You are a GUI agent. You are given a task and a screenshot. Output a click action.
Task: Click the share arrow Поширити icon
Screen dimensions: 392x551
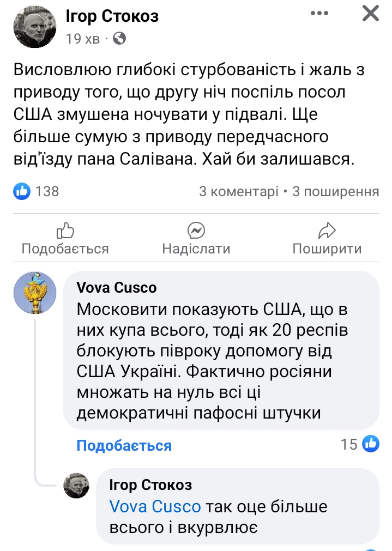click(327, 231)
